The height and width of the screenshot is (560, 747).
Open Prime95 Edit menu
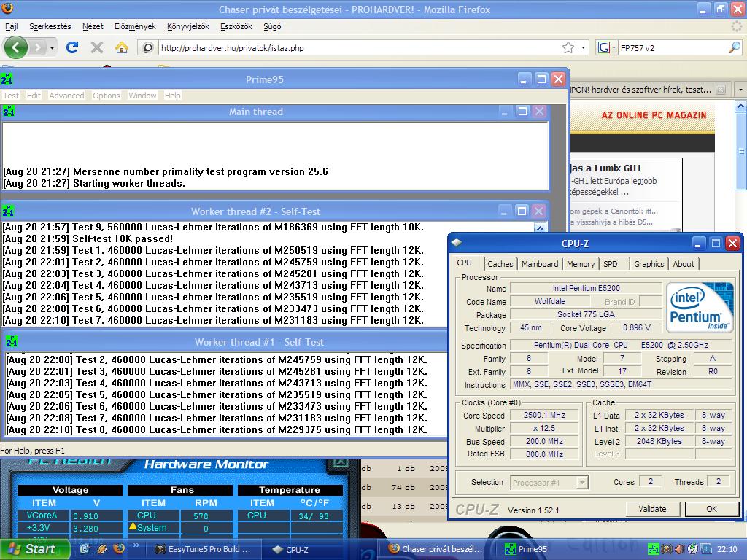34,96
